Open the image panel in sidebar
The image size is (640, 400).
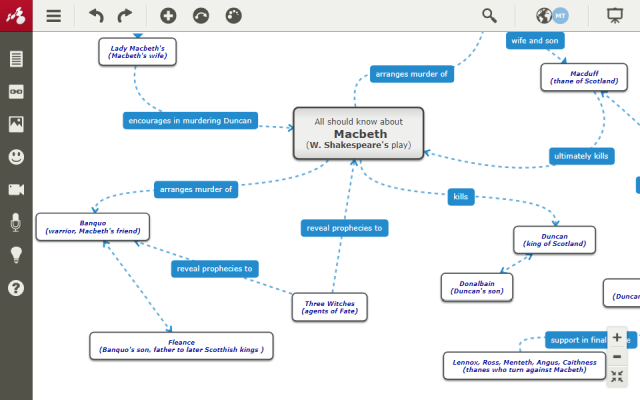pyautogui.click(x=16, y=124)
